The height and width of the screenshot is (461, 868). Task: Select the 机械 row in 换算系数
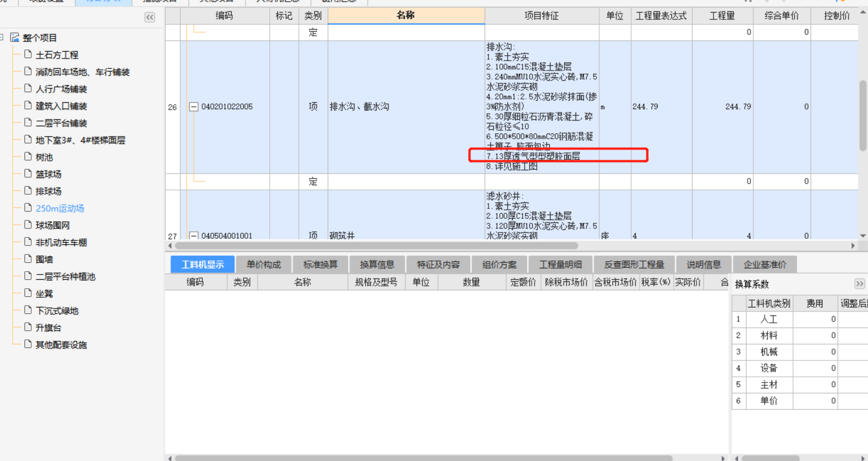[800, 352]
